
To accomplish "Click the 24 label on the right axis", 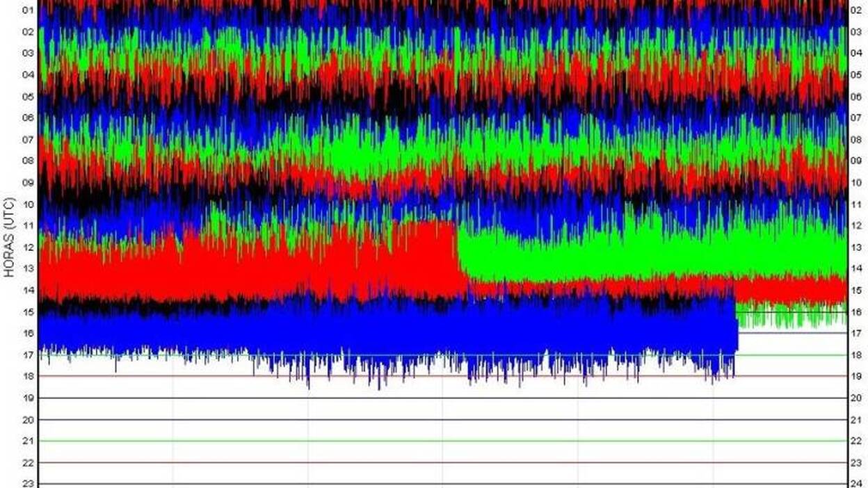I will (856, 484).
